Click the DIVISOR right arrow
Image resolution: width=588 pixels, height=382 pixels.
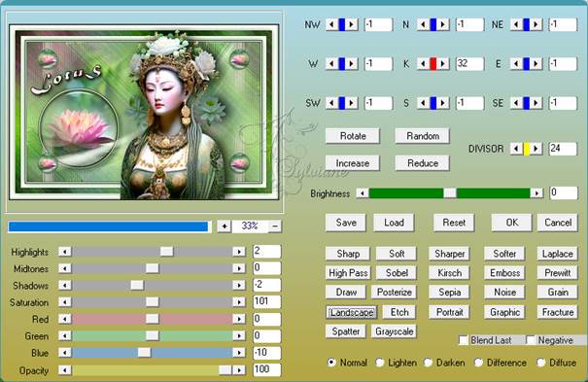point(536,149)
